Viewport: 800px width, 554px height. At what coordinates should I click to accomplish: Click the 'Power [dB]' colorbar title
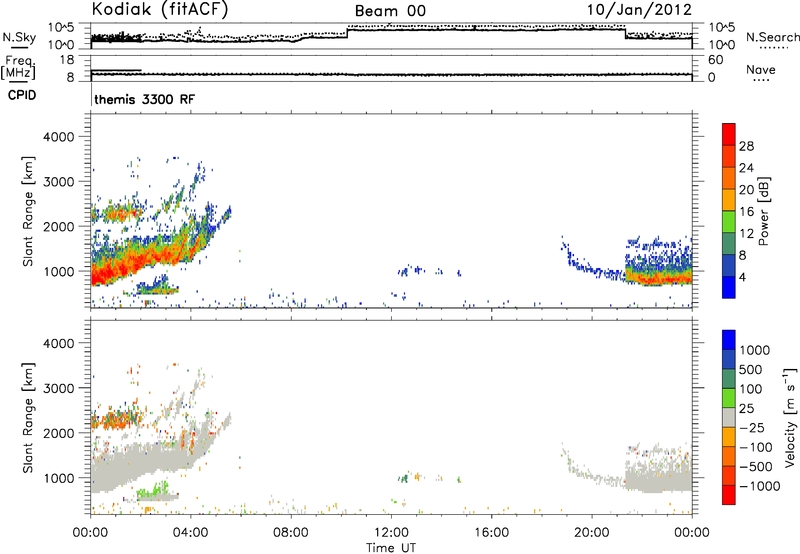763,211
